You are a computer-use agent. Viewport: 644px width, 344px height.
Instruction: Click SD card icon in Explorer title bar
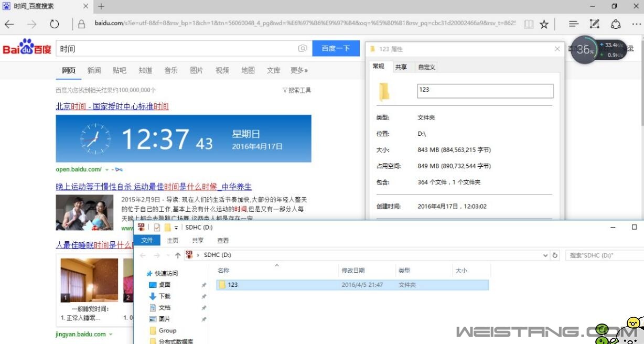(x=141, y=227)
